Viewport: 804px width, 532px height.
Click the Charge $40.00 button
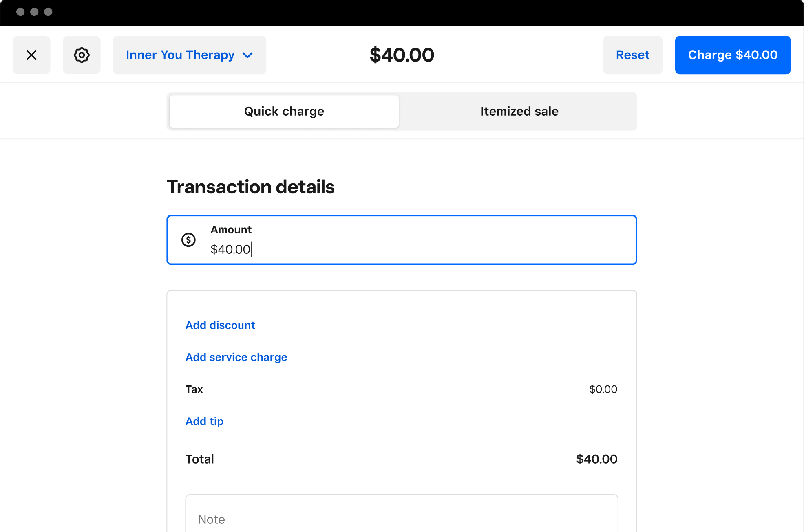(x=733, y=55)
